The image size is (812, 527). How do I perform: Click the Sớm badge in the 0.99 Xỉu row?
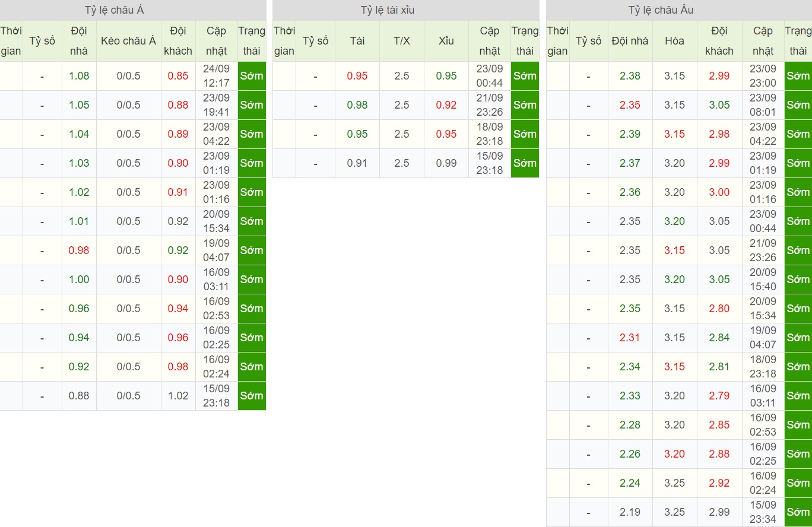[x=525, y=163]
